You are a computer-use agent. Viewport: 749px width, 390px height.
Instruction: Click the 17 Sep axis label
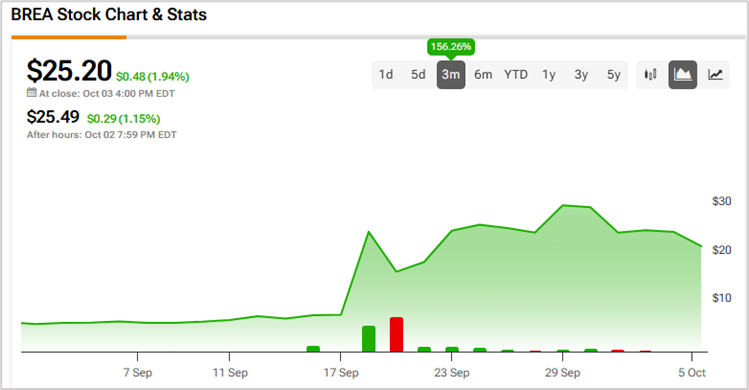pyautogui.click(x=341, y=373)
